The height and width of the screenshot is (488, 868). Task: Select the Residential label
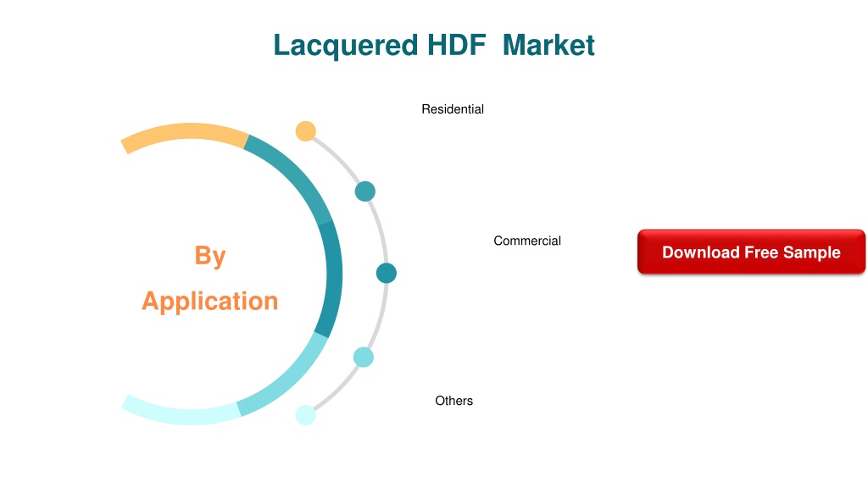453,109
